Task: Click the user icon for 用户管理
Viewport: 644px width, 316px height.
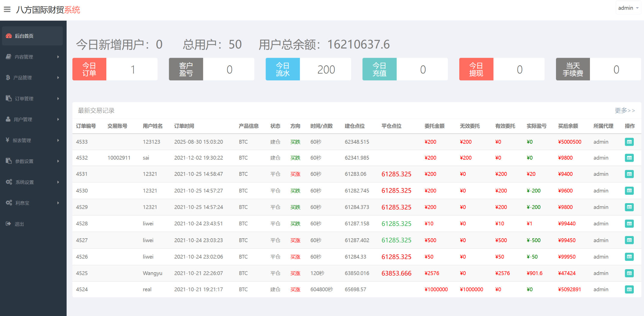Action: pyautogui.click(x=8, y=119)
